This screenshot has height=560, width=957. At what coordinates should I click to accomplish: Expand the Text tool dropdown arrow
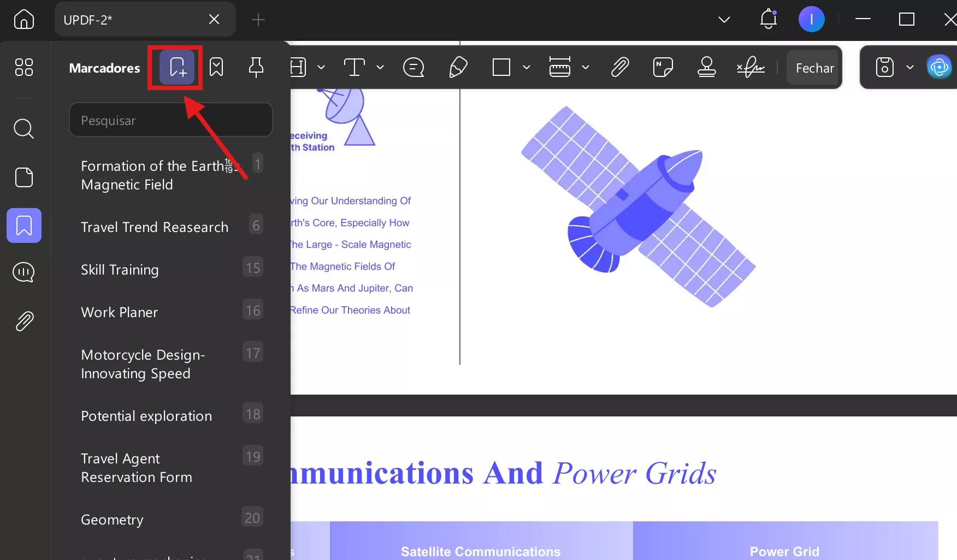[x=380, y=68]
